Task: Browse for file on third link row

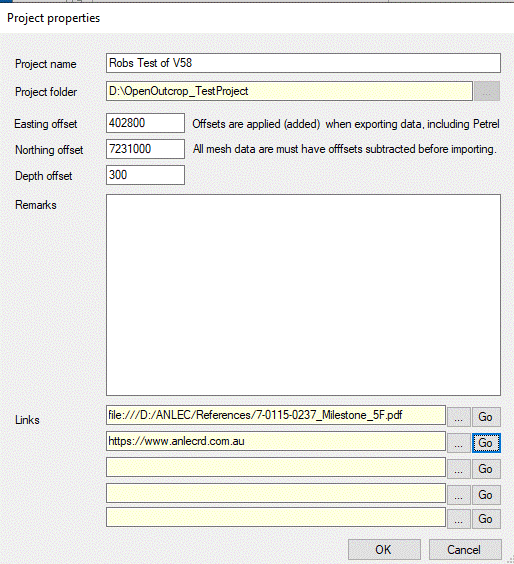Action: pos(459,469)
